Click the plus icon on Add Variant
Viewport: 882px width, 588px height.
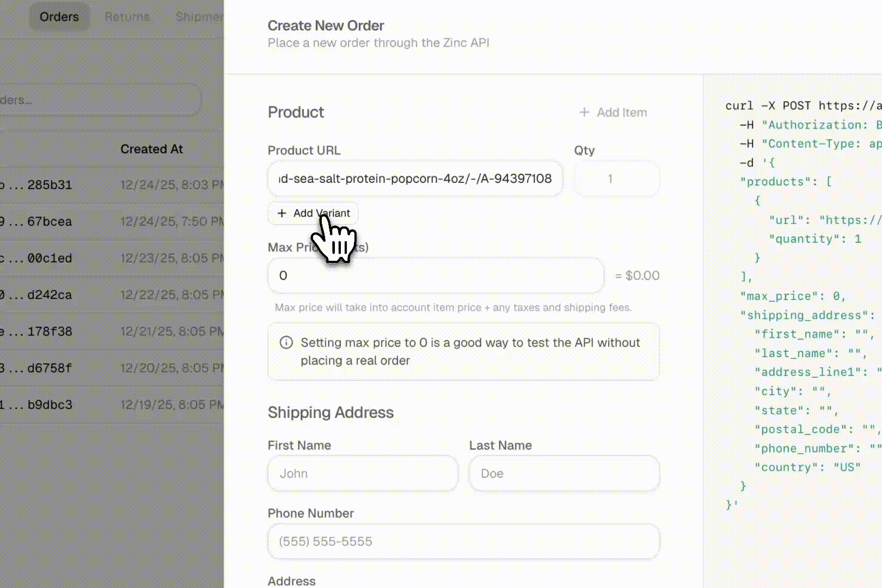282,213
